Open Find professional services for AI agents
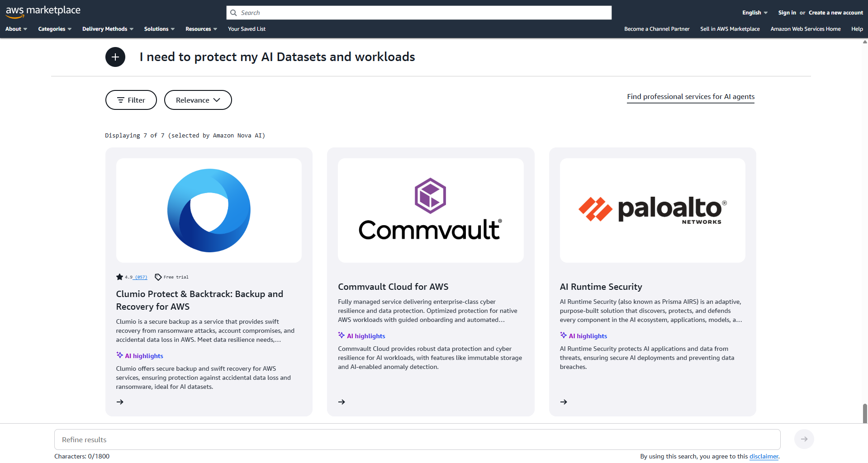This screenshot has width=868, height=463. point(691,97)
